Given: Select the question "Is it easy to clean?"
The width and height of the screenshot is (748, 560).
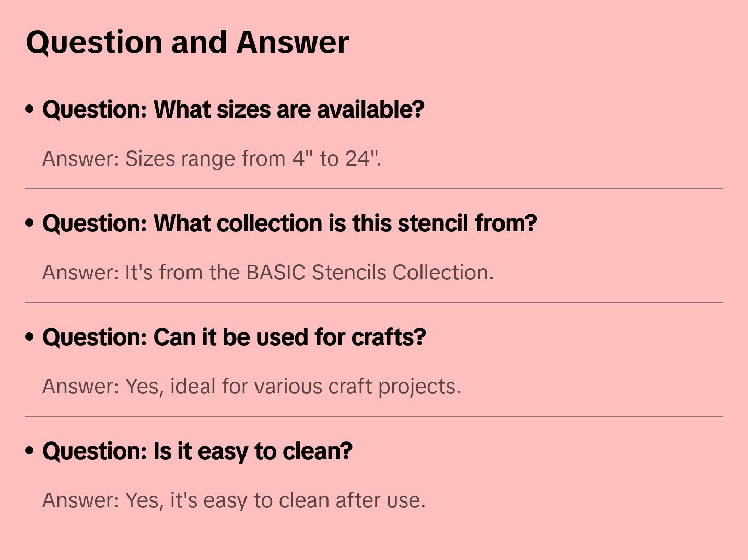Looking at the screenshot, I should pyautogui.click(x=197, y=451).
